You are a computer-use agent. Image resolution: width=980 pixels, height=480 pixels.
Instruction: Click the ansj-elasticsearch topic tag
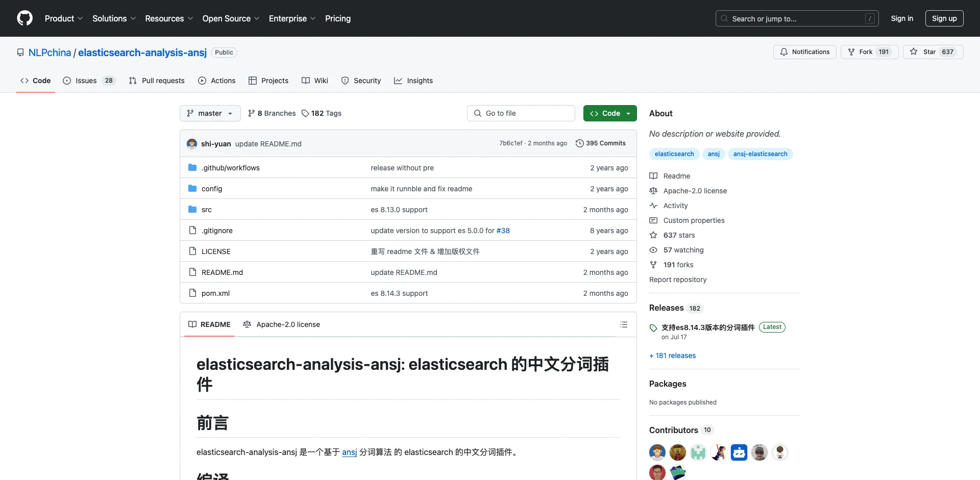(760, 154)
